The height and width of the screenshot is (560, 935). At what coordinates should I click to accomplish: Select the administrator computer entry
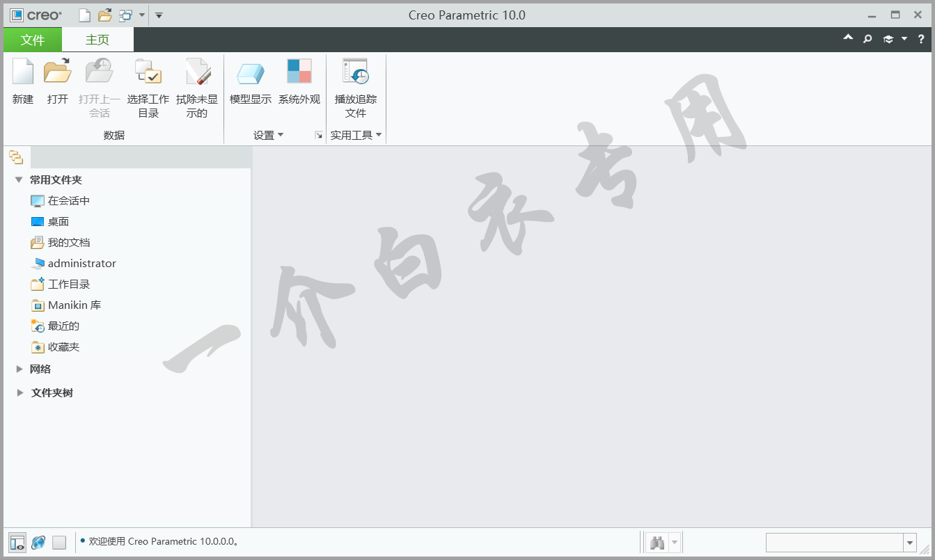[74, 264]
